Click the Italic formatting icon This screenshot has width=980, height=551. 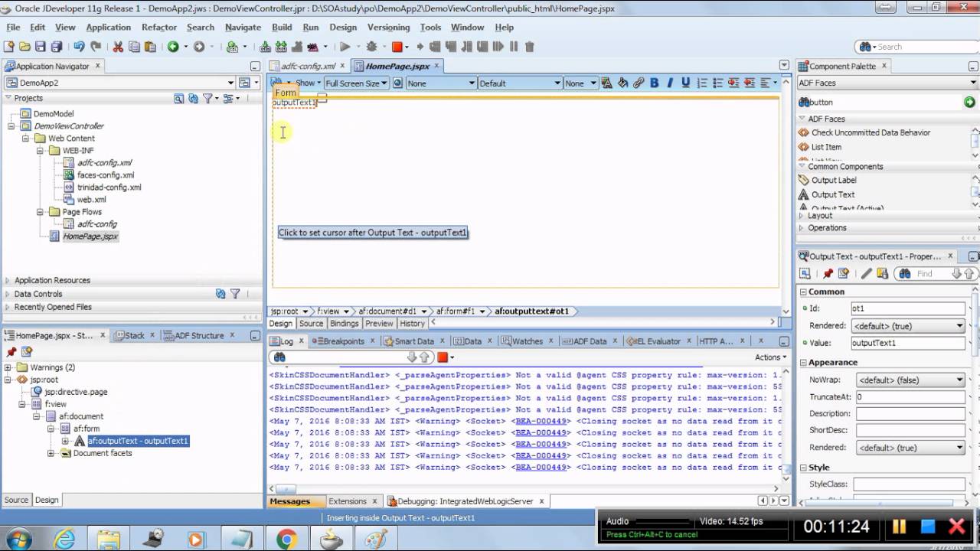pos(670,83)
